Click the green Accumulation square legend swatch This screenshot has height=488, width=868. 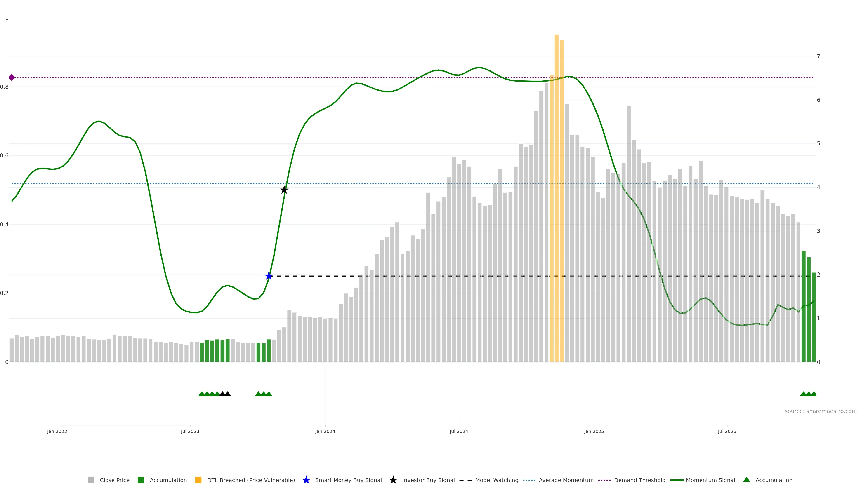(x=141, y=480)
